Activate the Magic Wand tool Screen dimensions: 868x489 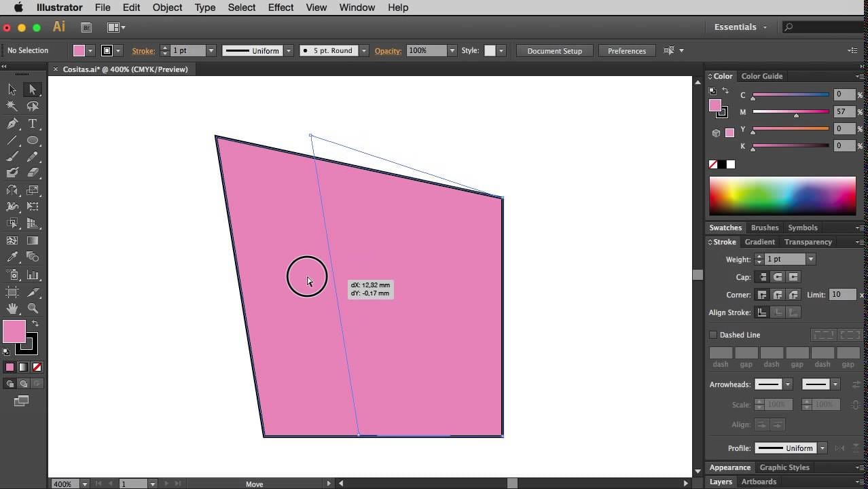(x=12, y=107)
